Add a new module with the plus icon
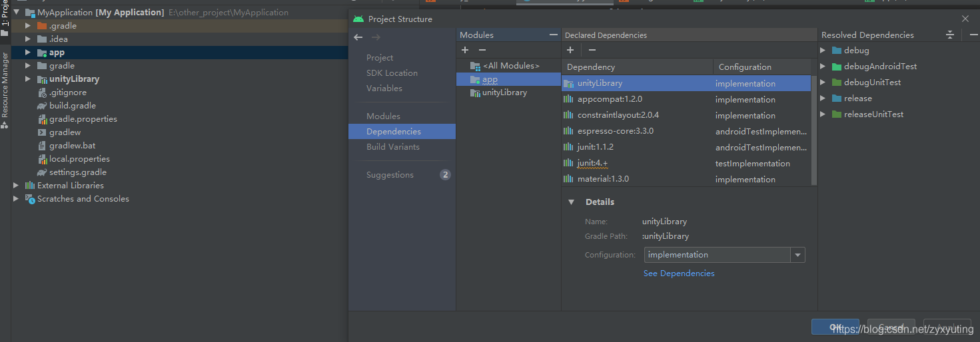This screenshot has width=980, height=342. tap(465, 50)
